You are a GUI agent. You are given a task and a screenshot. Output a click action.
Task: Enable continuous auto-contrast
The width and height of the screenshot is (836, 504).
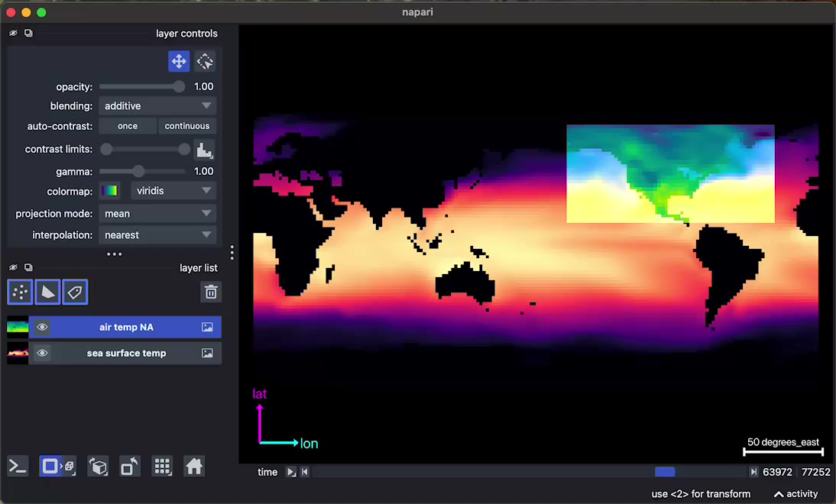click(x=187, y=126)
